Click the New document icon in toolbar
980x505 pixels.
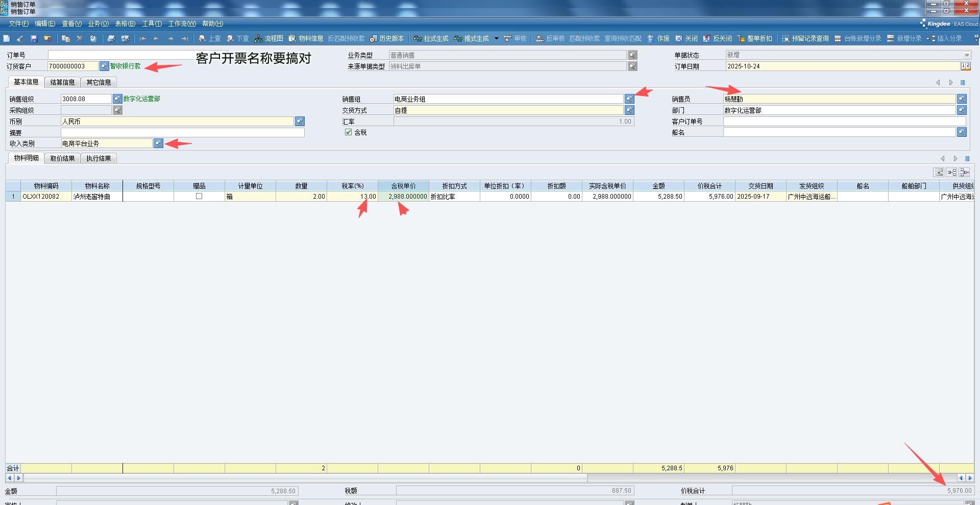7,39
